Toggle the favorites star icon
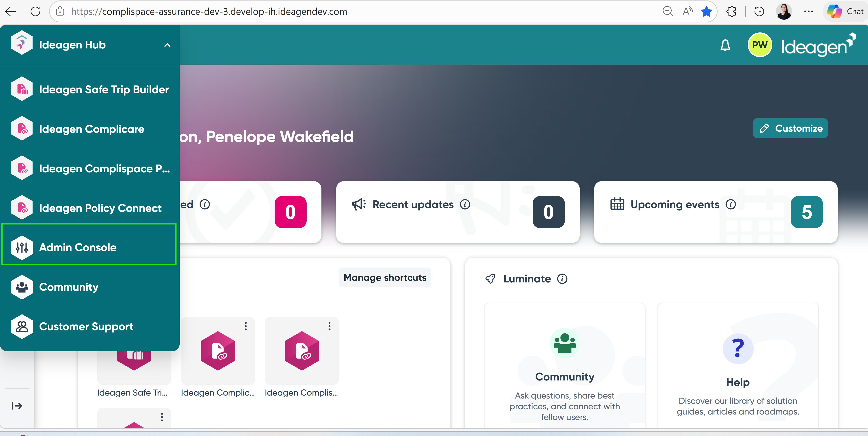This screenshot has height=436, width=868. pos(706,11)
